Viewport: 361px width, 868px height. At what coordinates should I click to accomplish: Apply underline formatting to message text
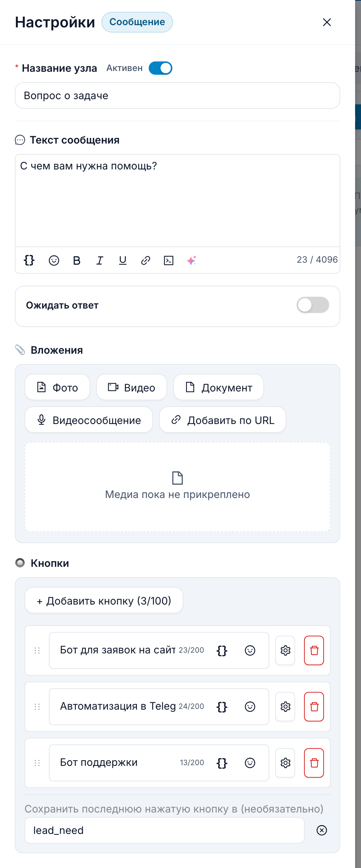pyautogui.click(x=123, y=260)
